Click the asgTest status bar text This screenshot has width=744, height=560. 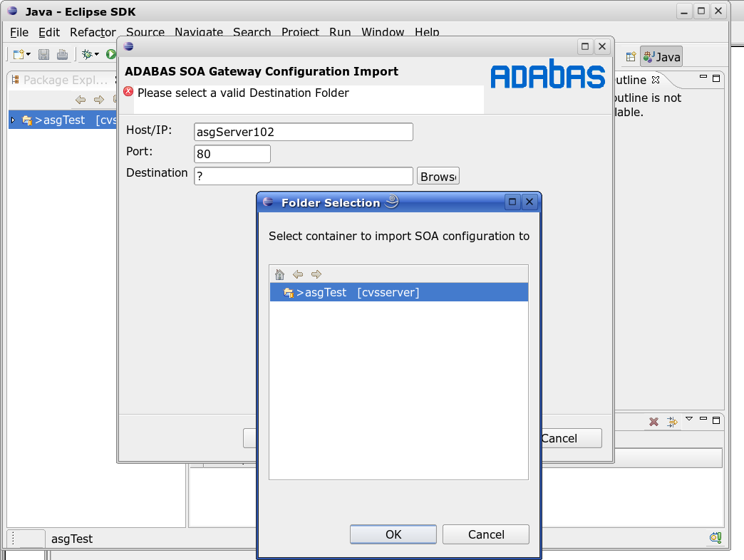(x=72, y=539)
